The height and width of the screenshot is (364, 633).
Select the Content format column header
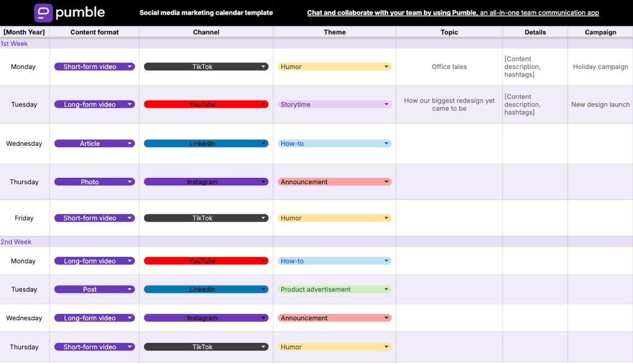95,32
